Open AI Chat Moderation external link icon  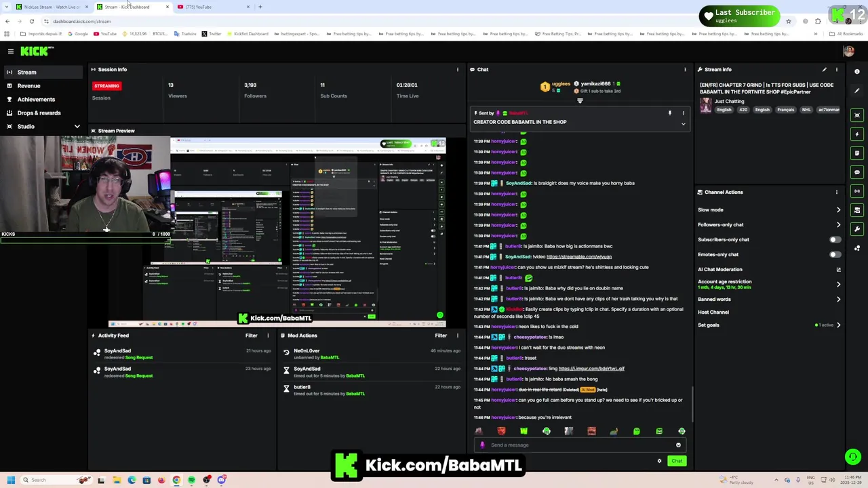(x=839, y=269)
